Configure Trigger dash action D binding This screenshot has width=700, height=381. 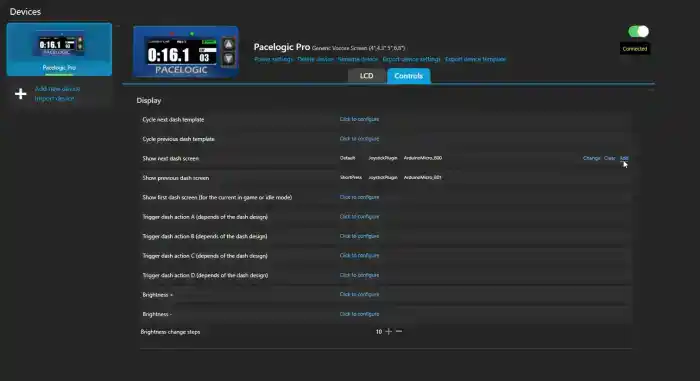[359, 275]
